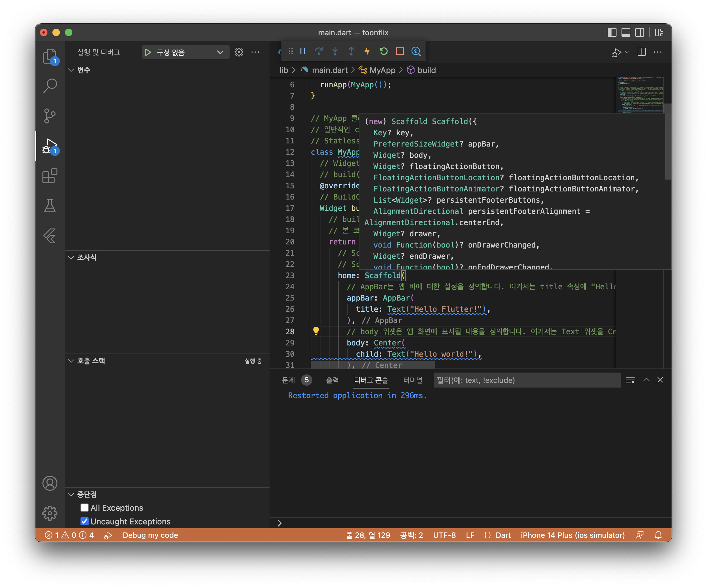Image resolution: width=707 pixels, height=588 pixels.
Task: Open the Source Control view
Action: [x=50, y=116]
